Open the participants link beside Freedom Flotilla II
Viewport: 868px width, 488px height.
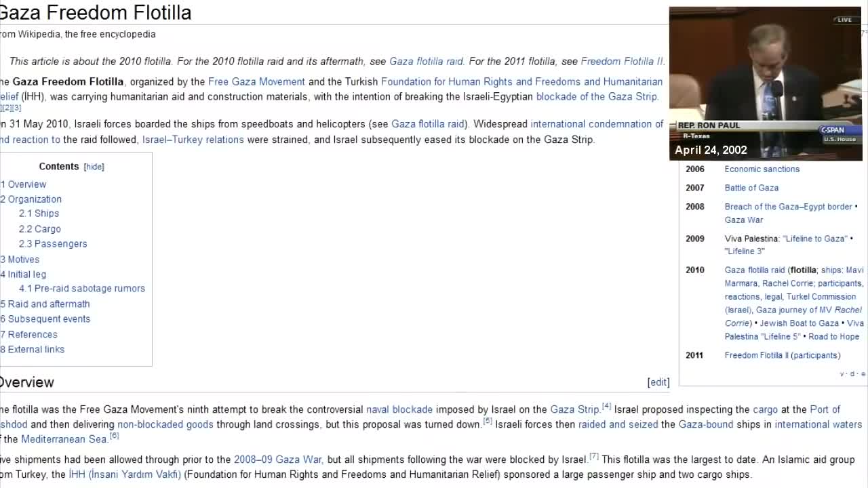[x=815, y=355]
